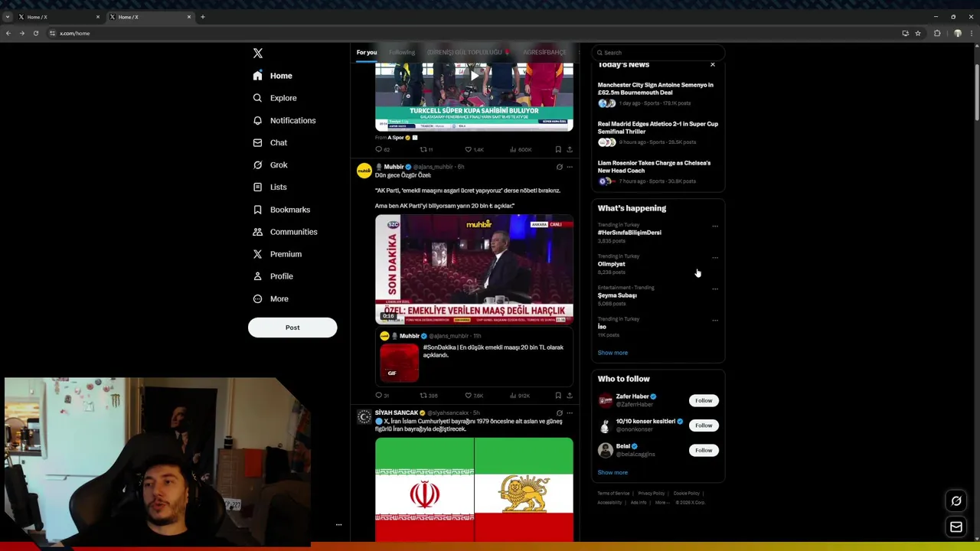Viewport: 980px width, 551px height.
Task: Like the A Spor post
Action: (x=474, y=150)
